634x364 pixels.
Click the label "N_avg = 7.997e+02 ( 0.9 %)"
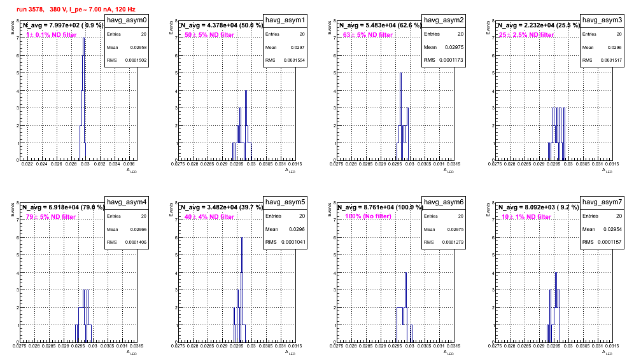tap(62, 25)
